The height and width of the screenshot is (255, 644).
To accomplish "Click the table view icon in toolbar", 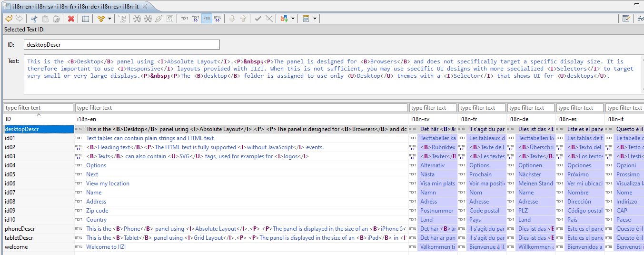I will click(x=86, y=19).
